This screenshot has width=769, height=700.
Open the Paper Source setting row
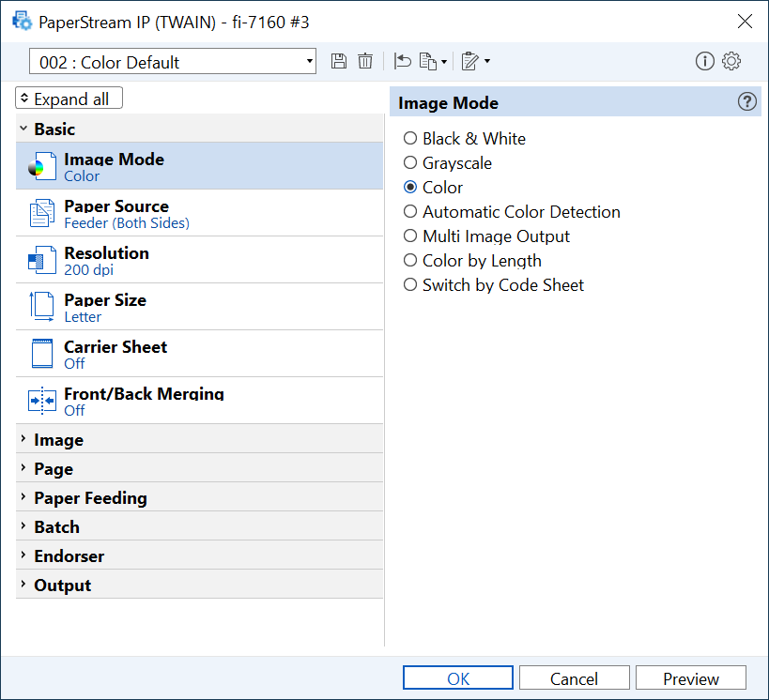click(199, 213)
